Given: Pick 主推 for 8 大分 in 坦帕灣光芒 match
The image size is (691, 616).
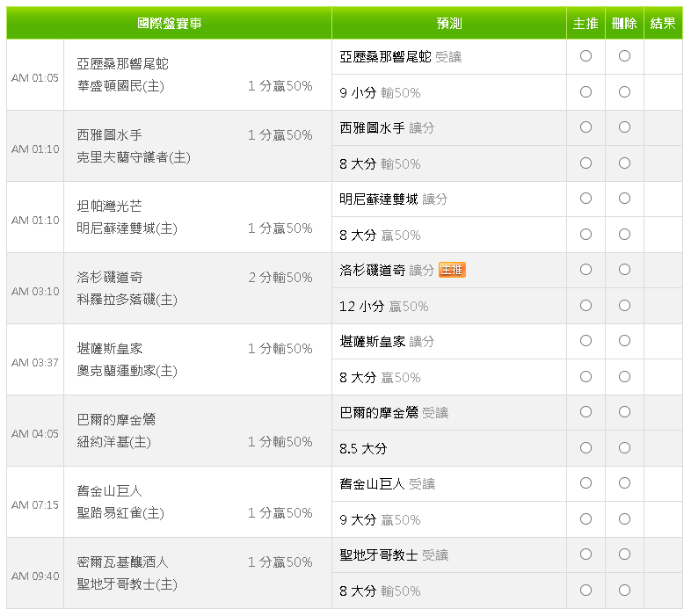Looking at the screenshot, I should tap(586, 235).
